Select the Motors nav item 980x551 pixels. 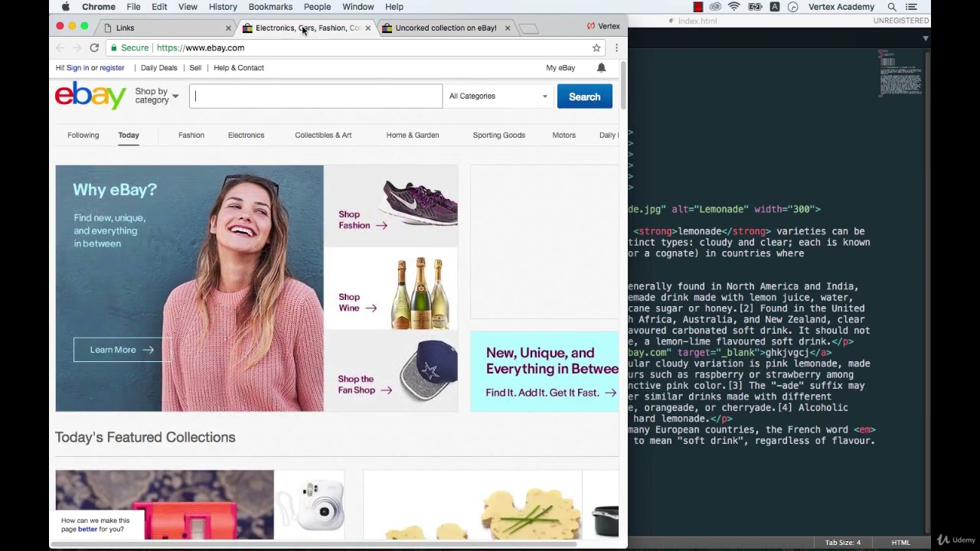(x=563, y=135)
